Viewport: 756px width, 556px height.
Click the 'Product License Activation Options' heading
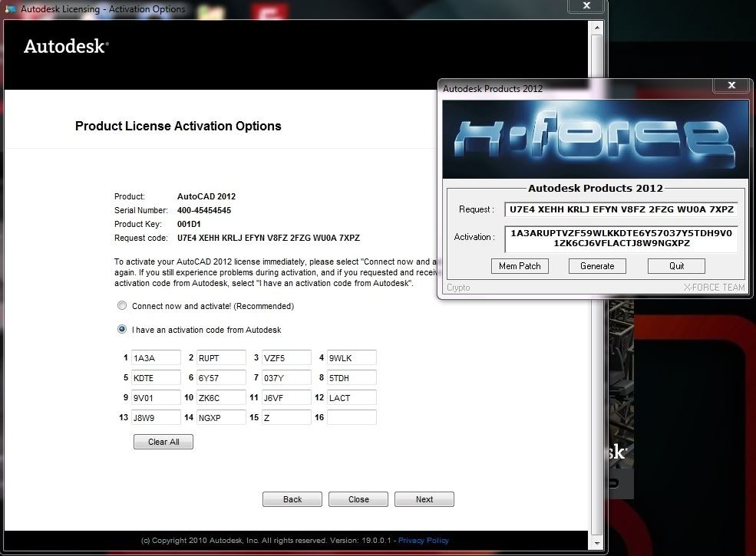pyautogui.click(x=178, y=126)
